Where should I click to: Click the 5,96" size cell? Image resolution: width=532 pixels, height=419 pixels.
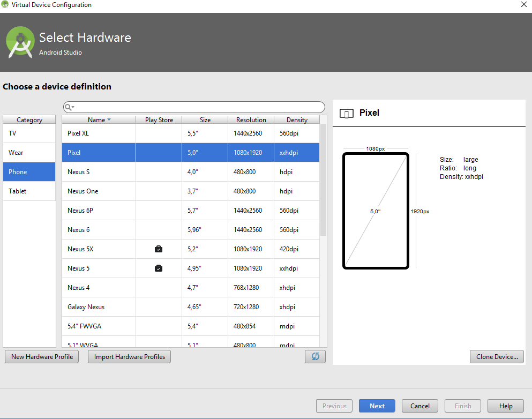(205, 230)
